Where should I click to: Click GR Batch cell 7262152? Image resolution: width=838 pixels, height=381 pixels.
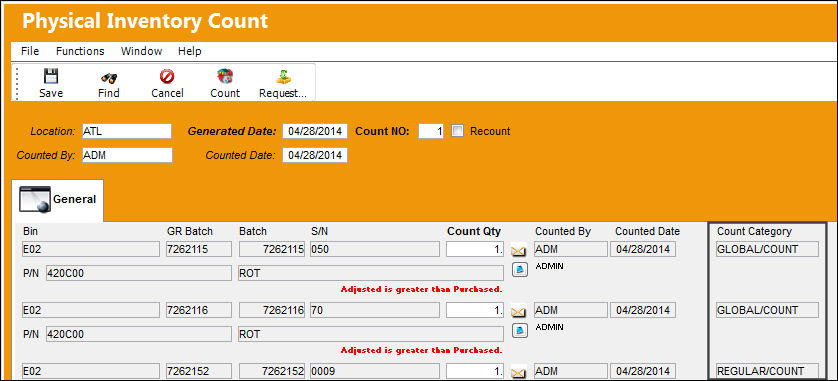click(x=199, y=371)
